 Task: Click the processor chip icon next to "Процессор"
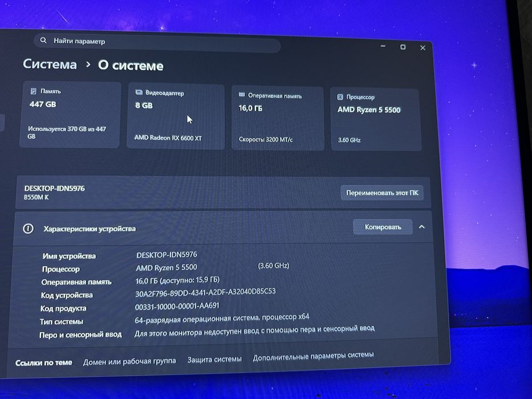(x=340, y=97)
